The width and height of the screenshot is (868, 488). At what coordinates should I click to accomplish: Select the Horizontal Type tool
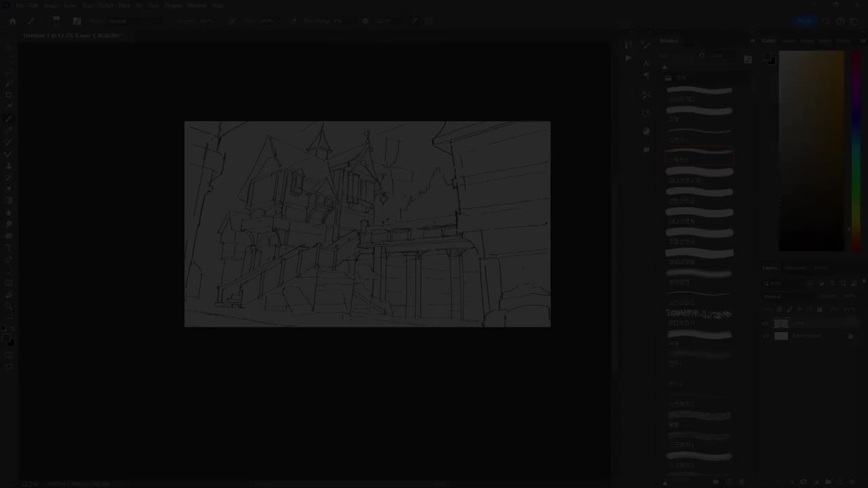pos(9,247)
